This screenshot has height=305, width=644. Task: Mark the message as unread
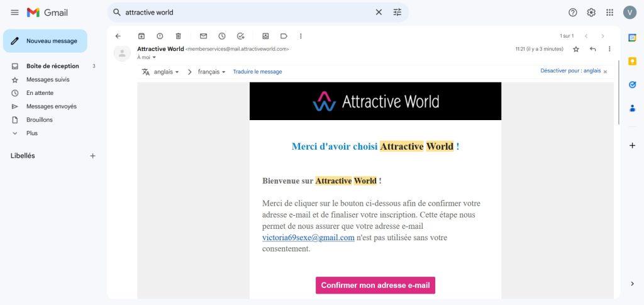[x=203, y=36]
